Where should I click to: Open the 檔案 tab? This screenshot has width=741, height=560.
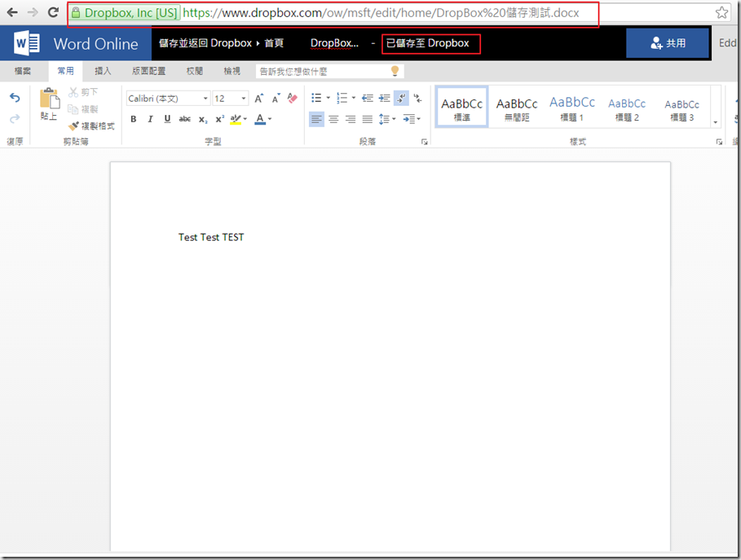pos(24,72)
